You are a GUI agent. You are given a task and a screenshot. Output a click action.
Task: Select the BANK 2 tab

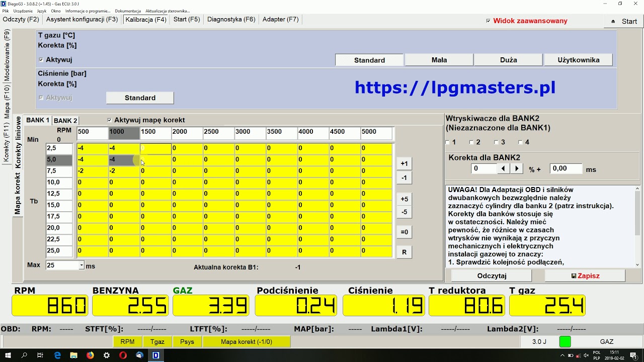65,121
